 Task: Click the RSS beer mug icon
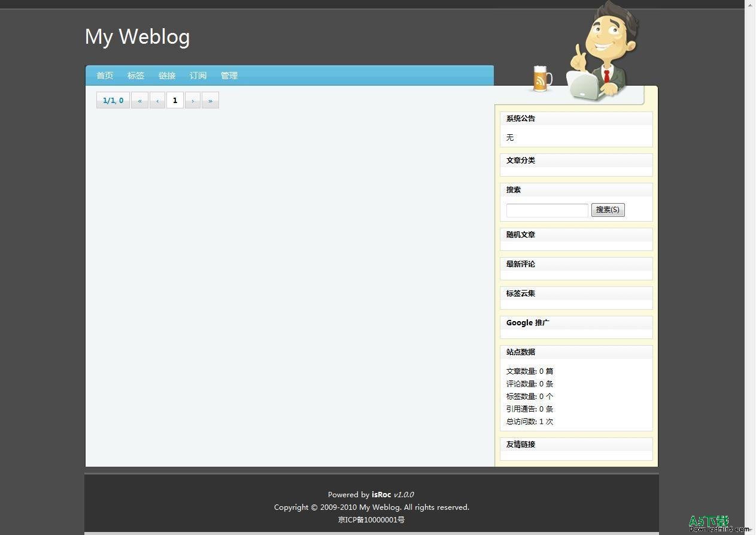(x=542, y=79)
